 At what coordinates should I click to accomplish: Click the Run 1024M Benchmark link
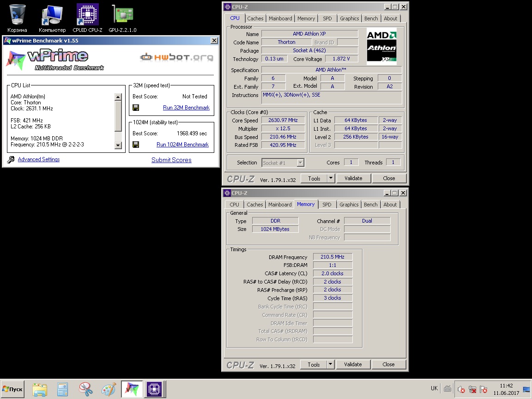pos(182,145)
